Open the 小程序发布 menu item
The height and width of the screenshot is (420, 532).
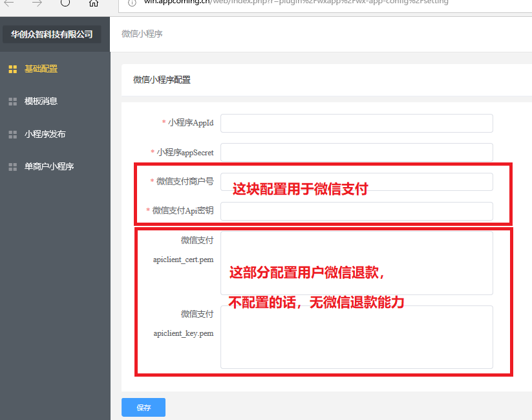45,134
